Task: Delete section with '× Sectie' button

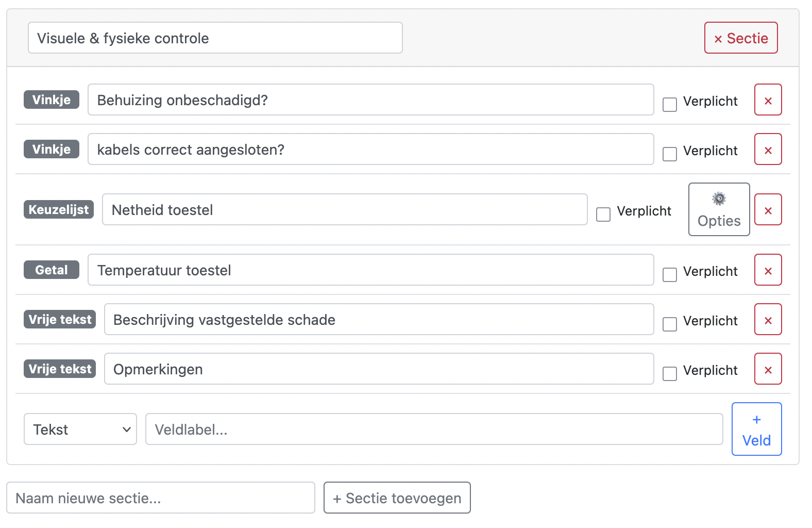Action: coord(741,38)
